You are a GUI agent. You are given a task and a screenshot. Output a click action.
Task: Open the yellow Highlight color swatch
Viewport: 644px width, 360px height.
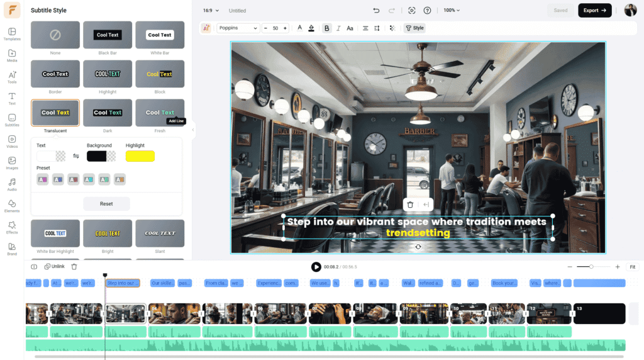click(x=140, y=156)
